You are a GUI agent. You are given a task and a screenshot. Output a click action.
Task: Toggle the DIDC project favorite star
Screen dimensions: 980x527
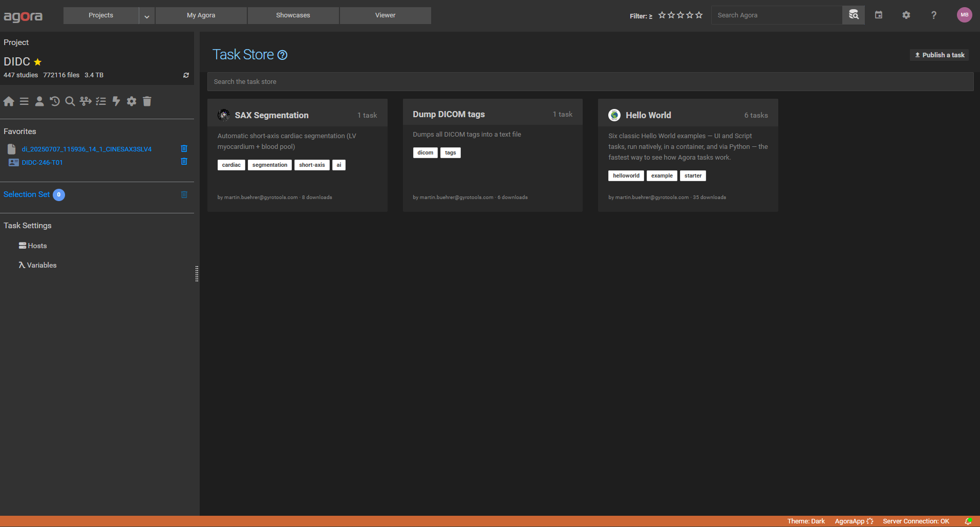[37, 62]
